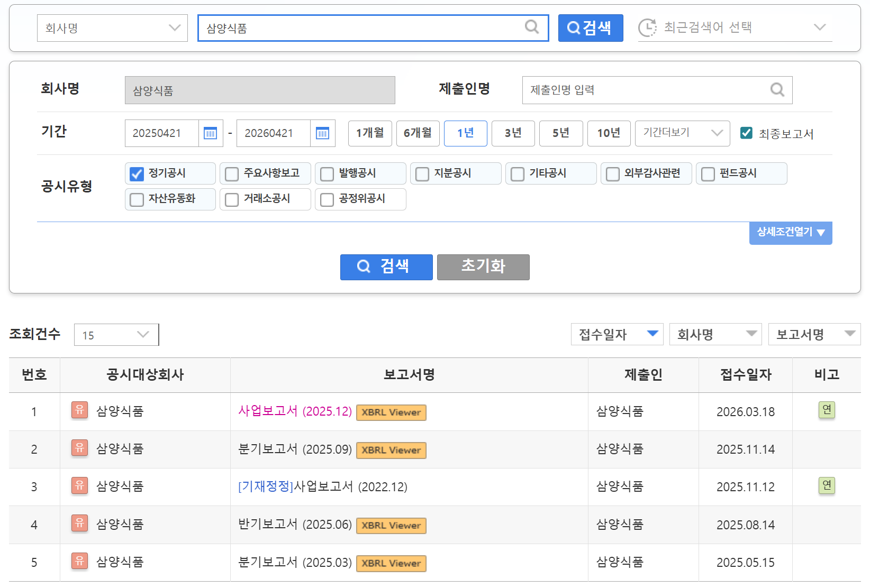Sort by 접수일자 dropdown
870x588 pixels.
click(x=617, y=334)
